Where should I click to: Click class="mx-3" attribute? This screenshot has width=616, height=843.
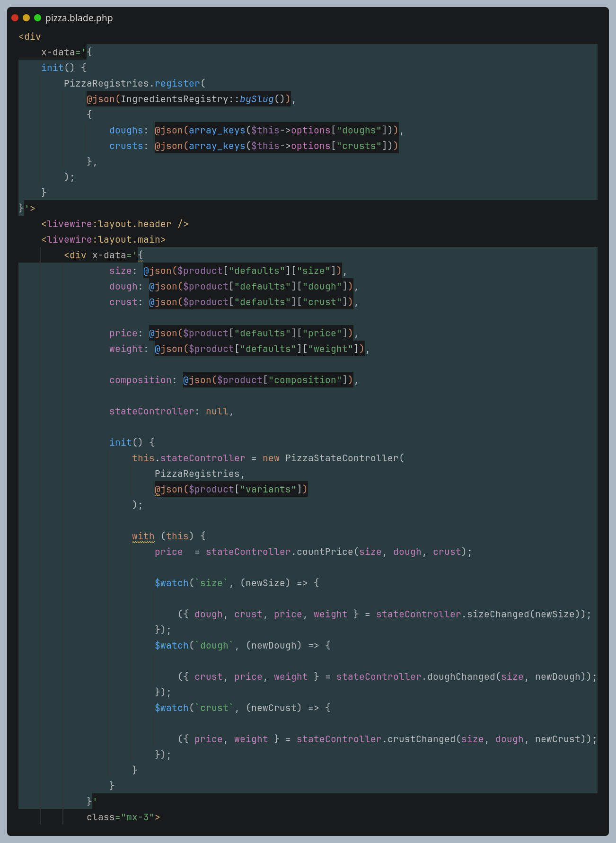[x=121, y=817]
